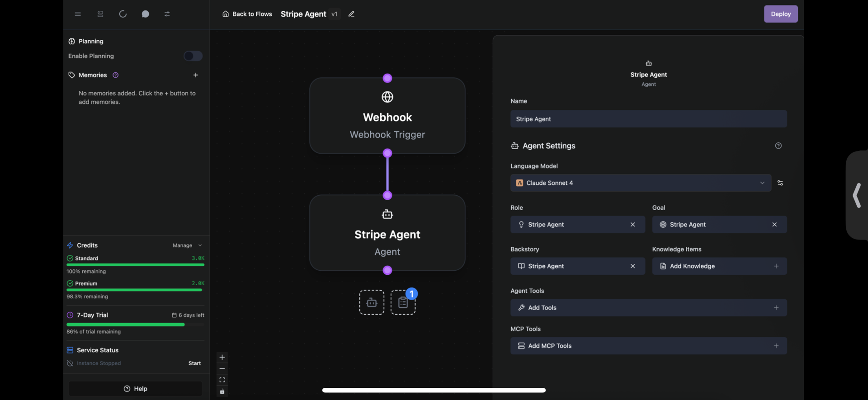This screenshot has height=400, width=868.
Task: Select the Webhook trigger node
Action: (387, 116)
